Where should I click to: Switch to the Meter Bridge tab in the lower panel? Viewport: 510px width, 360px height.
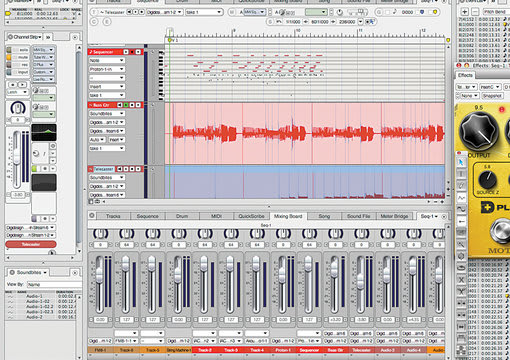pos(394,216)
